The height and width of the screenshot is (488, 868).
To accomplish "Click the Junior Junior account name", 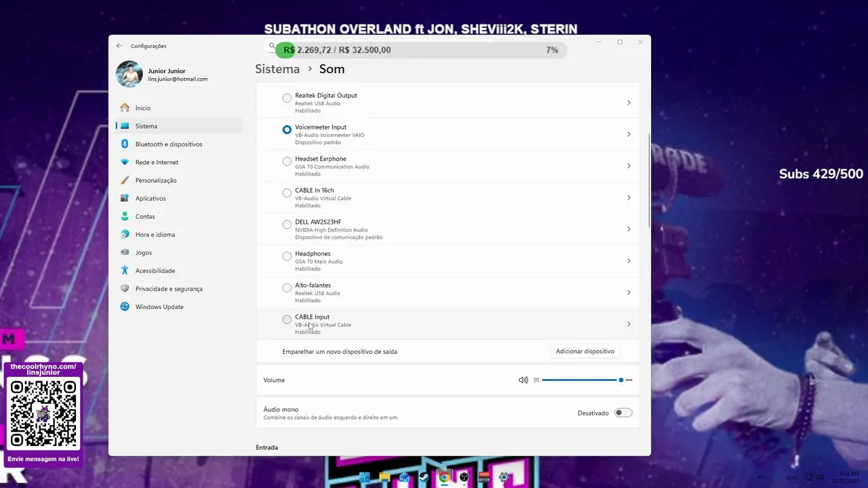I will pyautogui.click(x=167, y=71).
